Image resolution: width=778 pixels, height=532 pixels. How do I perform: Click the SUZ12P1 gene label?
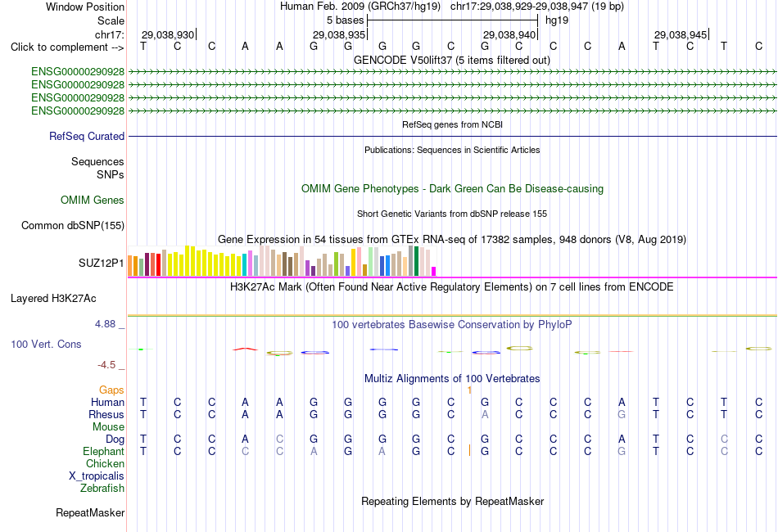[x=102, y=263]
